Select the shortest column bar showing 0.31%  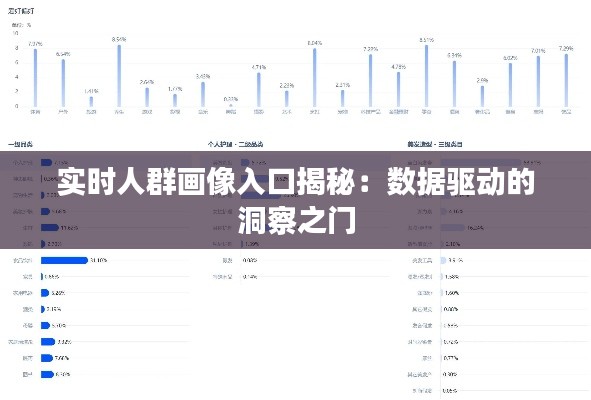tap(231, 106)
